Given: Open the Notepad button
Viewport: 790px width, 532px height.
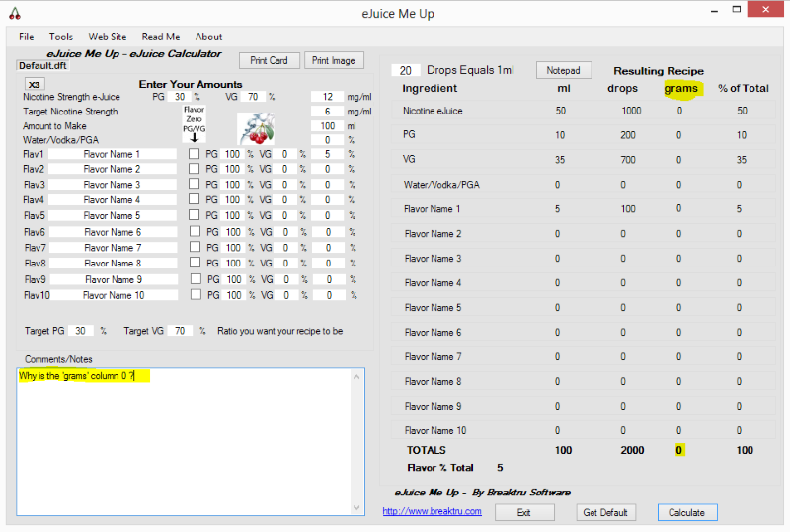Looking at the screenshot, I should coord(563,70).
